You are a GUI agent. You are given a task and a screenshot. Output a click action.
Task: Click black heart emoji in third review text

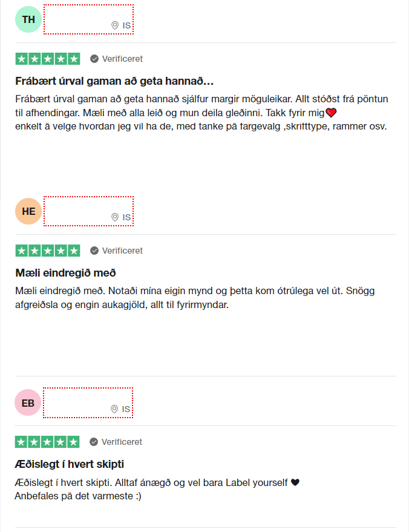295,482
